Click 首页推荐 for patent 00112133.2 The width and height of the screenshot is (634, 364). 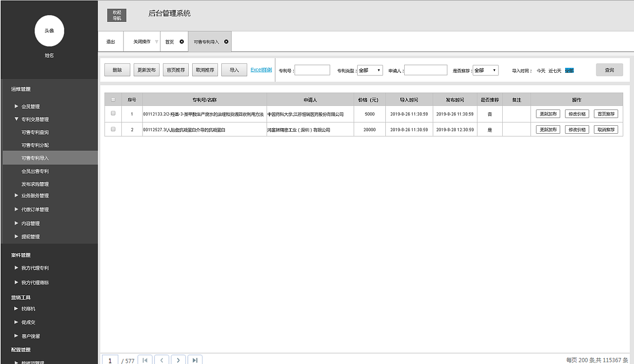(x=606, y=114)
